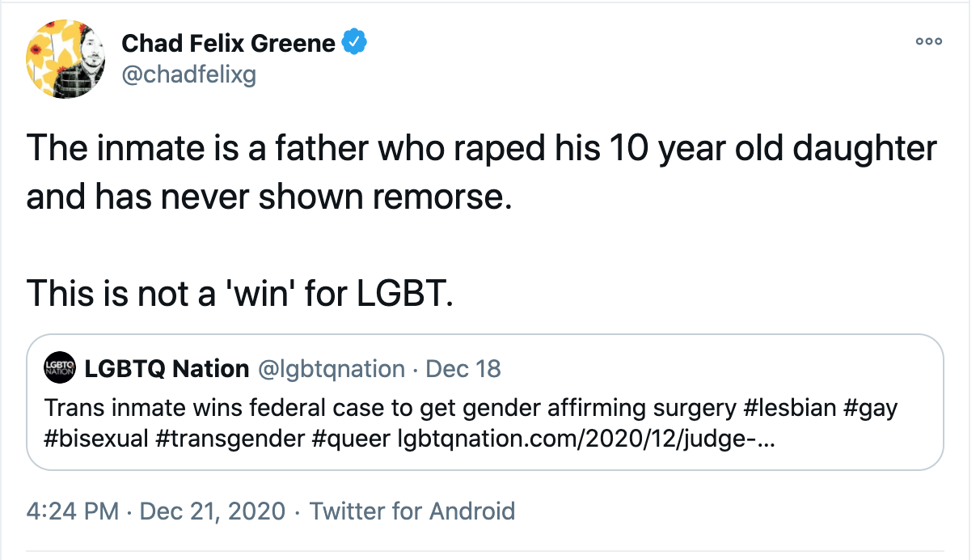Click the line "This is not a 'win' for LGBT."
Image resolution: width=980 pixels, height=560 pixels.
tap(240, 291)
